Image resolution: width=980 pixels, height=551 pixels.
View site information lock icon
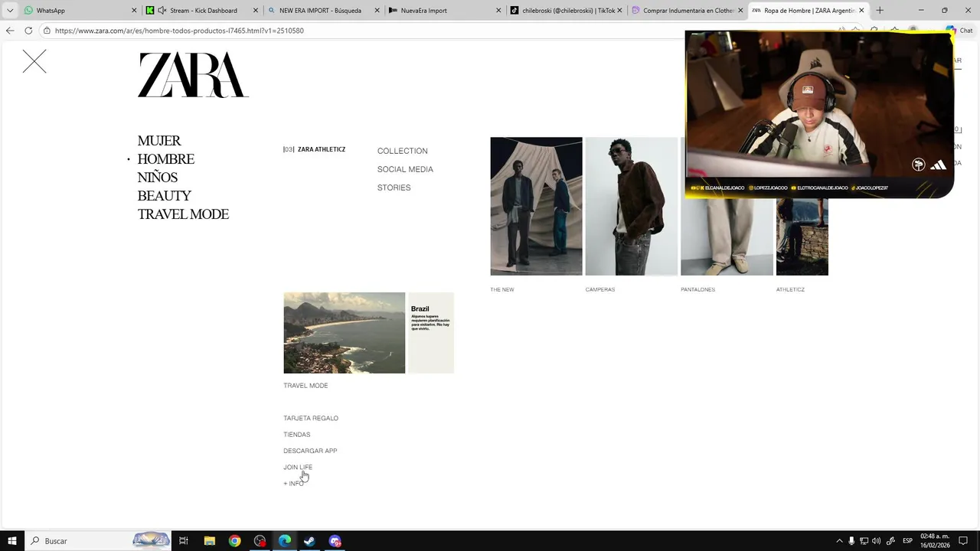(x=47, y=31)
